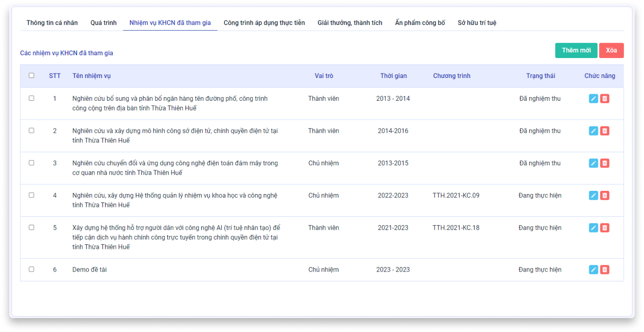
Task: Click the red Xóa button
Action: [611, 51]
